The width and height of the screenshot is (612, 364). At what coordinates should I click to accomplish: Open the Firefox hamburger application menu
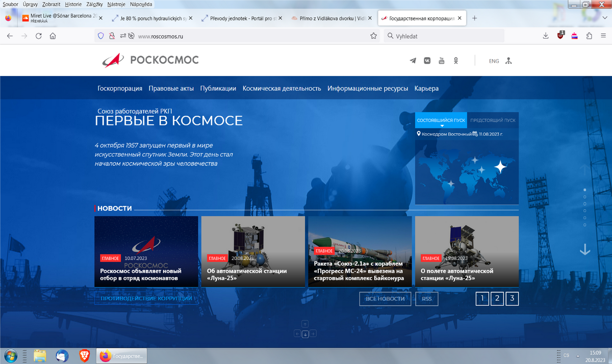pyautogui.click(x=604, y=36)
